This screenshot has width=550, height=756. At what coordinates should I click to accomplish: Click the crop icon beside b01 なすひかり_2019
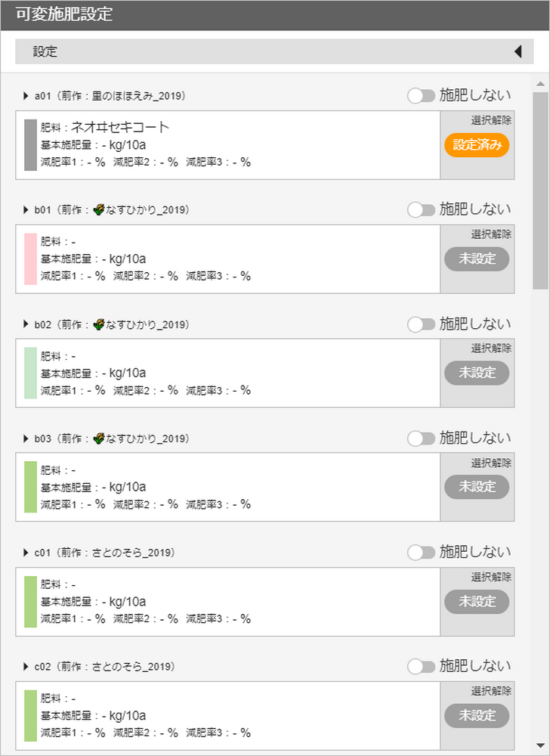(99, 209)
